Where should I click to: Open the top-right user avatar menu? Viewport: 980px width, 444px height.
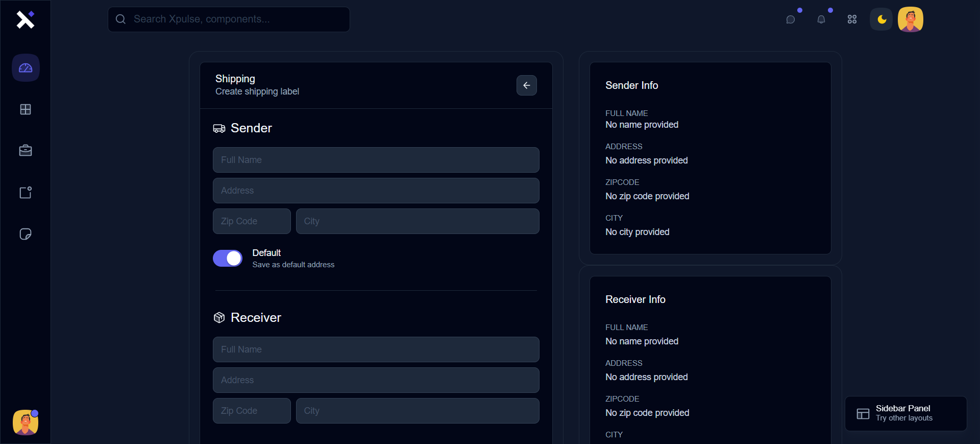910,19
